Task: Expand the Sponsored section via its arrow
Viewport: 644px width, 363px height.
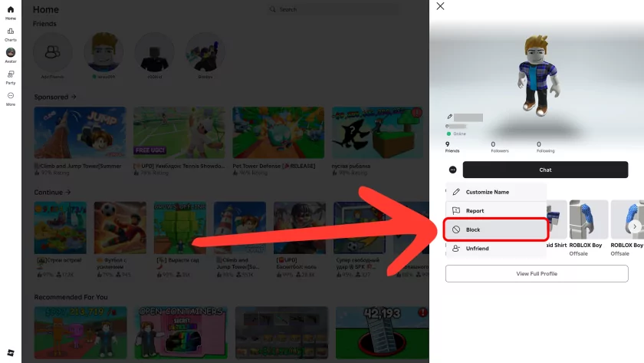Action: coord(74,97)
